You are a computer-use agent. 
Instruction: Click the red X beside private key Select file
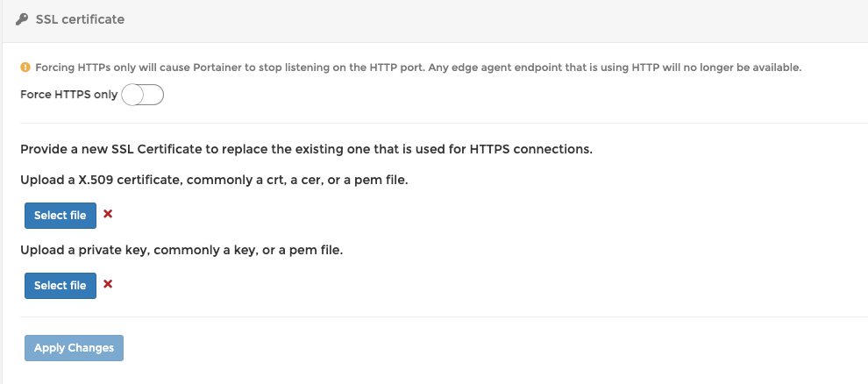[x=108, y=284]
